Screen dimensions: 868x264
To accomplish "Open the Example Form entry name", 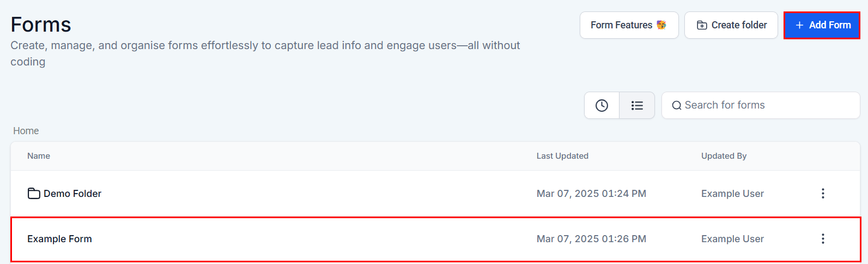I will point(59,239).
